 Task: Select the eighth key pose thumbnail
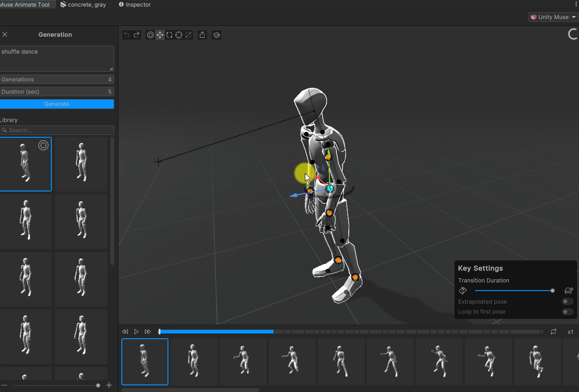(x=488, y=362)
